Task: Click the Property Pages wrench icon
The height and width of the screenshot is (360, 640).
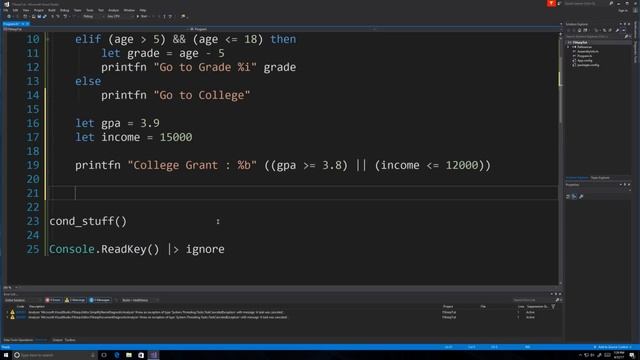Action: click(581, 197)
